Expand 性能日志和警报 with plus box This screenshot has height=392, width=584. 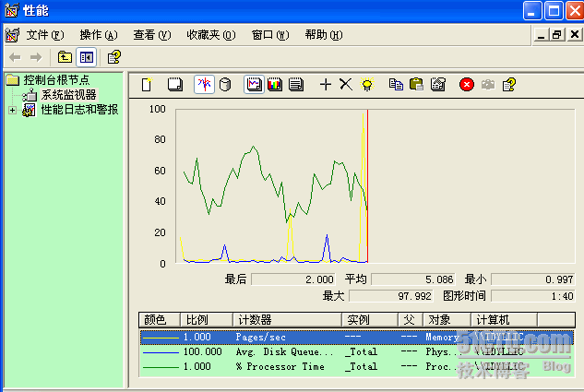(12, 110)
